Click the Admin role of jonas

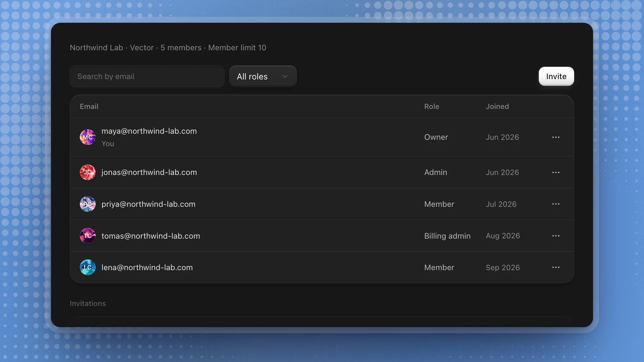point(435,172)
